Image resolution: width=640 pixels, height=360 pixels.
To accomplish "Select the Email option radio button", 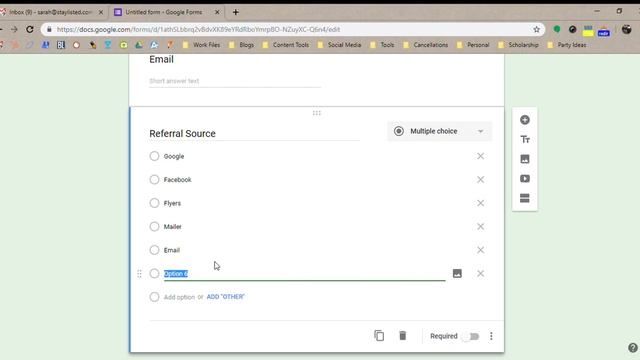I will pos(154,250).
